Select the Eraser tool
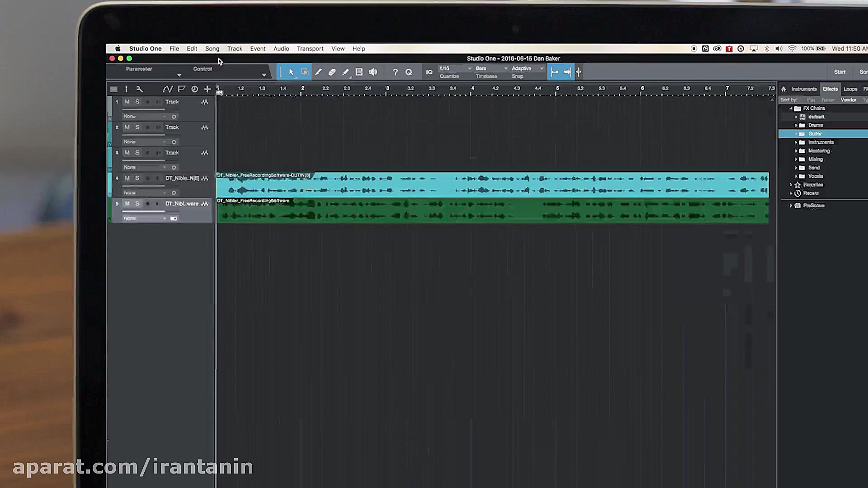 click(x=332, y=72)
